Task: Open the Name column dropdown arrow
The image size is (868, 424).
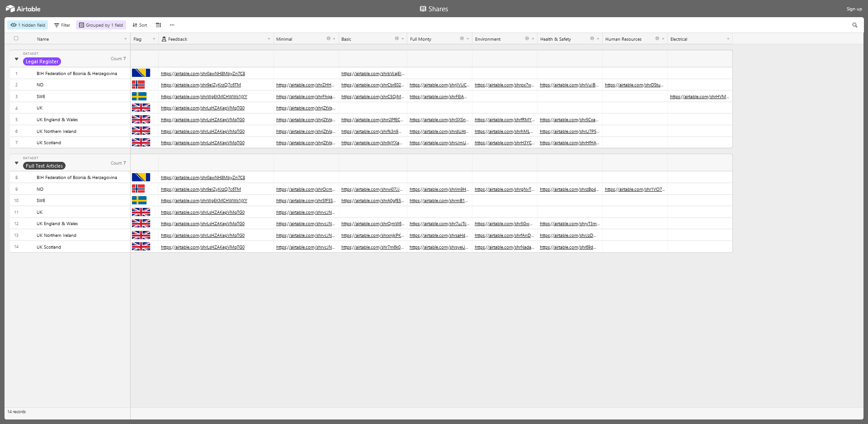Action: pos(126,39)
